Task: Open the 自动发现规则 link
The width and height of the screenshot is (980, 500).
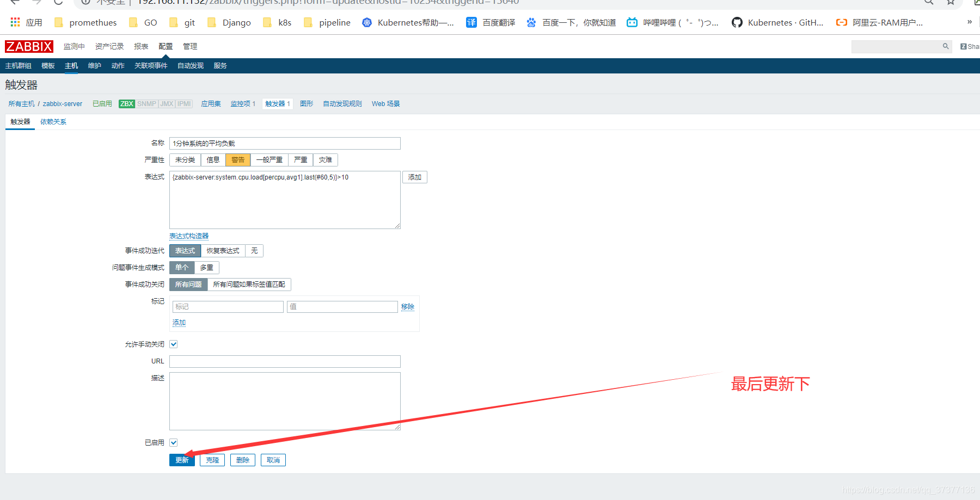Action: point(342,104)
